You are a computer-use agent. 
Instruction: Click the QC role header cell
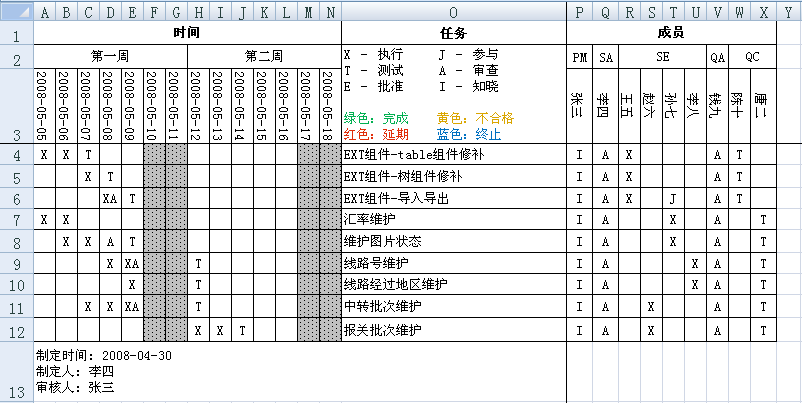coord(752,58)
